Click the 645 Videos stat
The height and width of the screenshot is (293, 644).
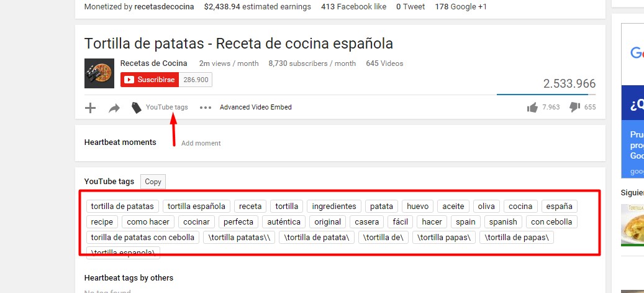[384, 63]
